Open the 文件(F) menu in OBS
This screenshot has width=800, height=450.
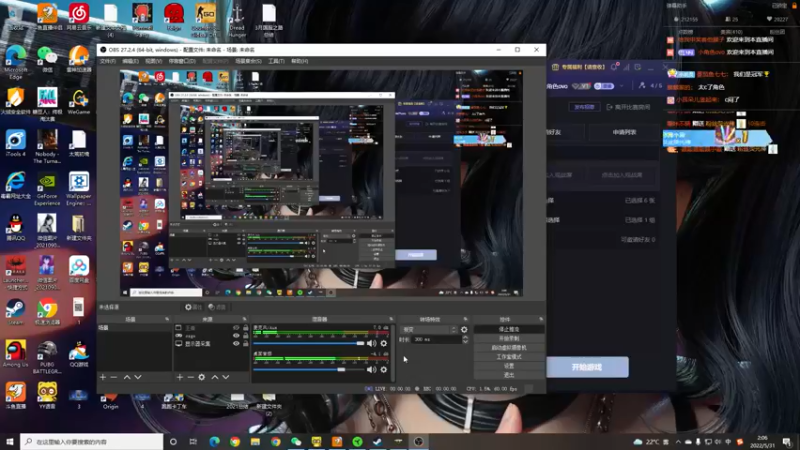pyautogui.click(x=108, y=61)
